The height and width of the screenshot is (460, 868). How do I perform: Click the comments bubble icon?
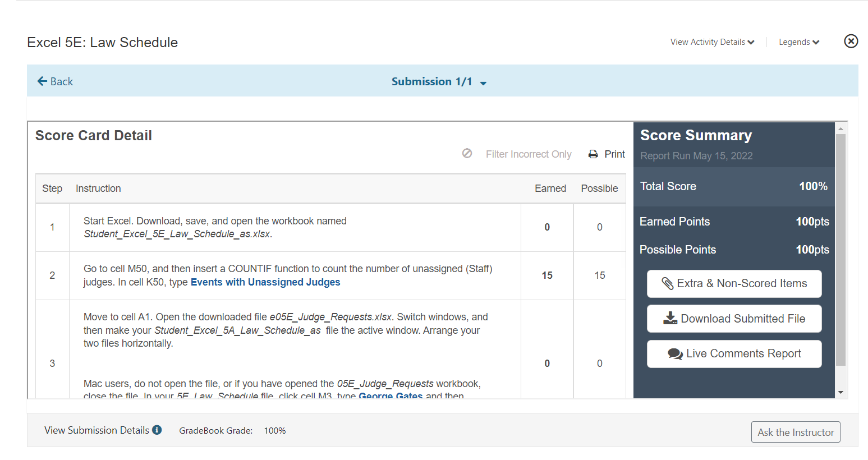point(675,354)
